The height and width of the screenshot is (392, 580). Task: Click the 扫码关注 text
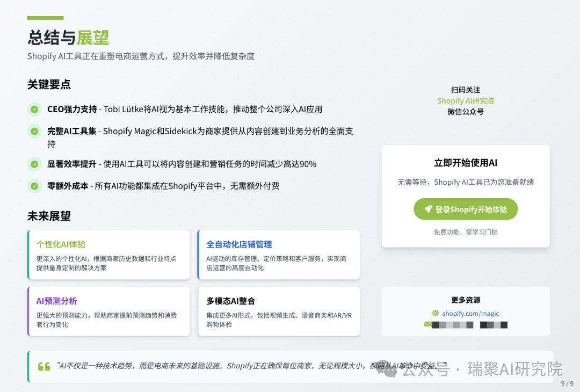(465, 90)
